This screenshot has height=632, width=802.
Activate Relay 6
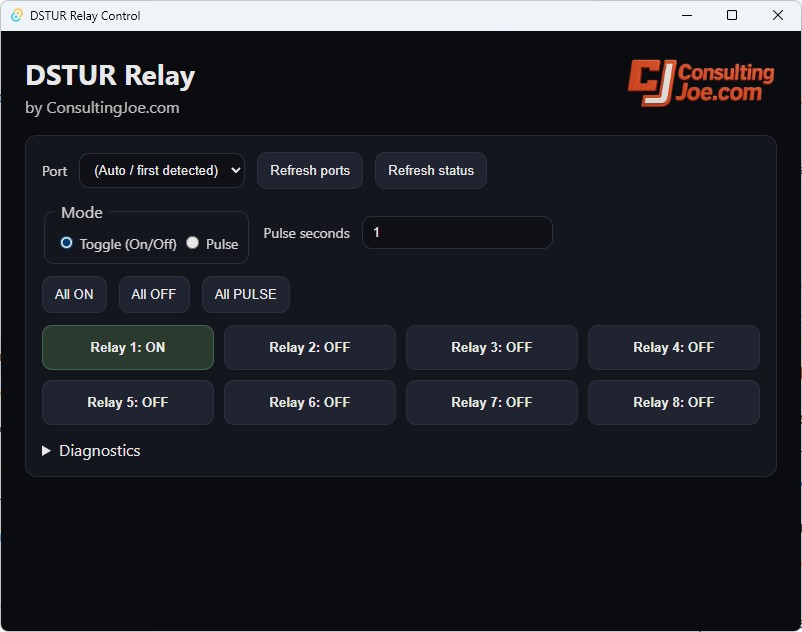coord(310,402)
